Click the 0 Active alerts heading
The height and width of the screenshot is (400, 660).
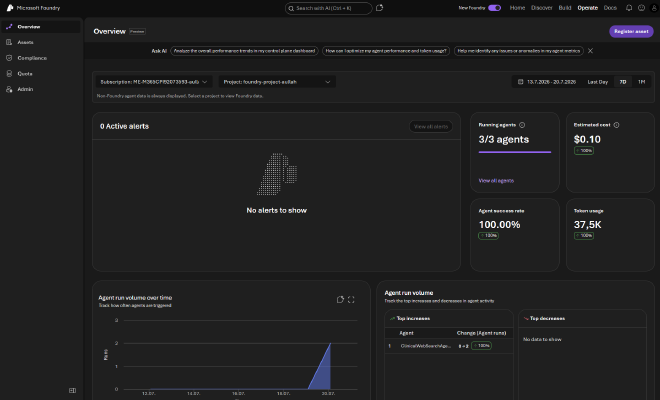[124, 126]
